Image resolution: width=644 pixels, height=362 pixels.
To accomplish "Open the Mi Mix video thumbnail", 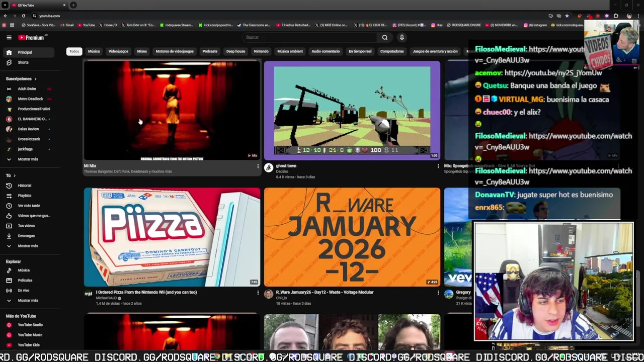I will [172, 111].
